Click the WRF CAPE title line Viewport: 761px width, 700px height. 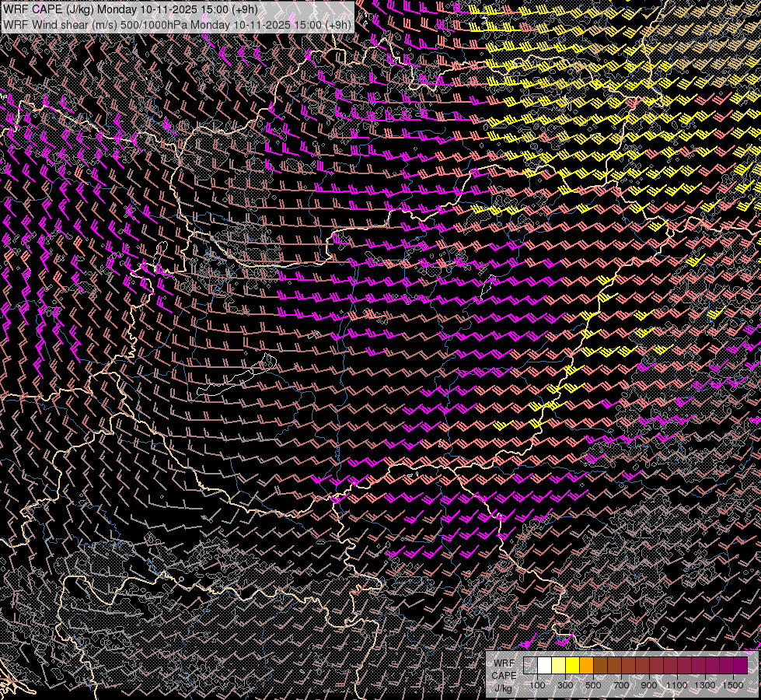pos(131,9)
